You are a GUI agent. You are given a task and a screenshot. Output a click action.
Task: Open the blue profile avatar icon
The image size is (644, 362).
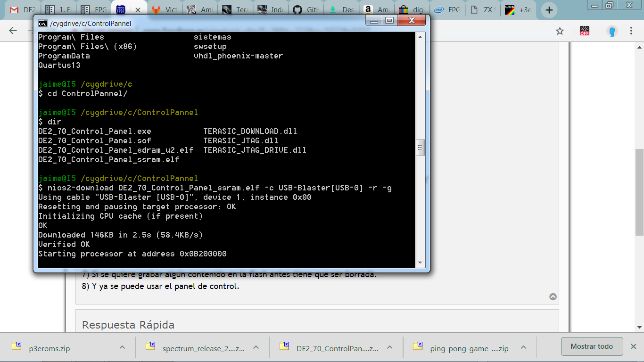point(612,32)
